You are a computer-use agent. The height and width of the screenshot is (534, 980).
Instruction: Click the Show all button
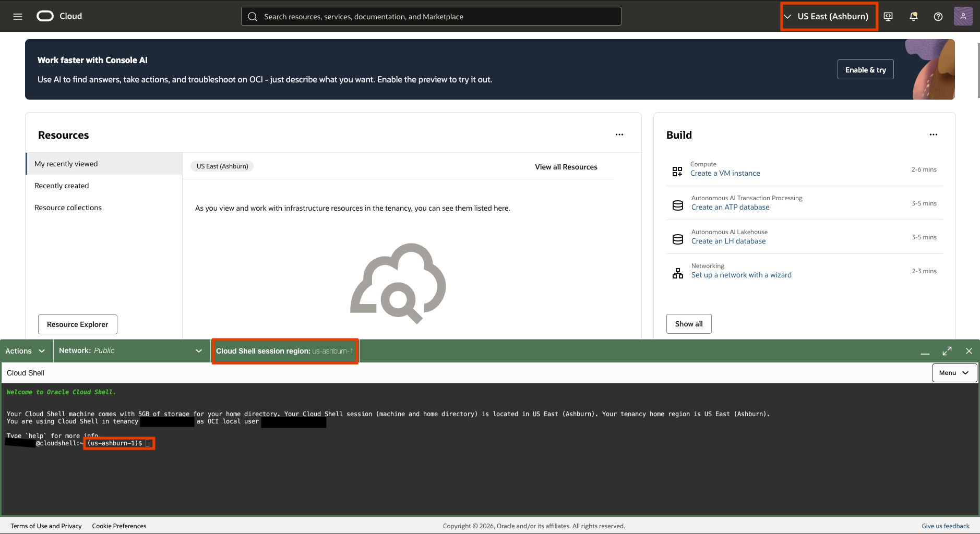pos(689,324)
